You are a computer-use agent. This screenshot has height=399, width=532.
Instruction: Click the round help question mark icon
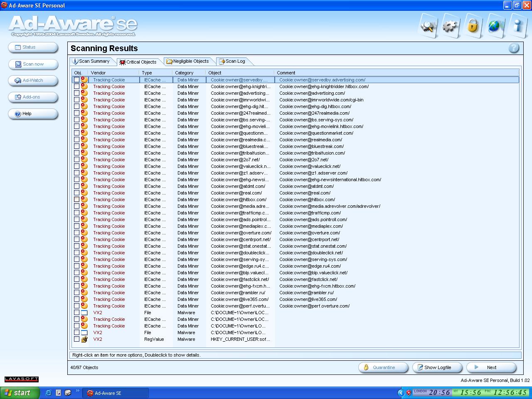[514, 48]
